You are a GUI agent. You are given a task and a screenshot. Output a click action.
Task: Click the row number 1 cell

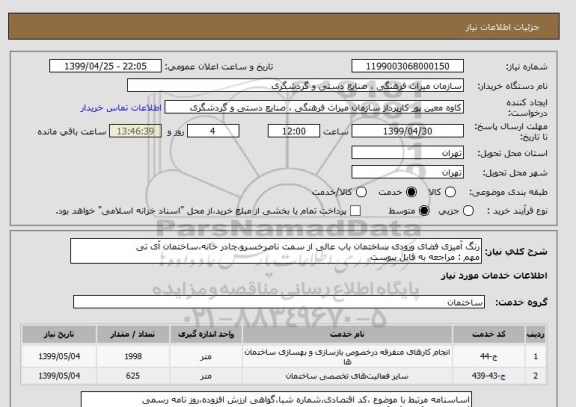pos(536,356)
